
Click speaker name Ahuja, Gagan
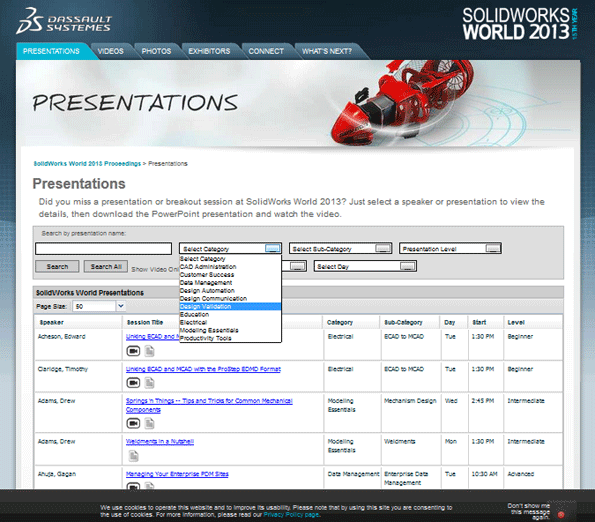point(57,474)
